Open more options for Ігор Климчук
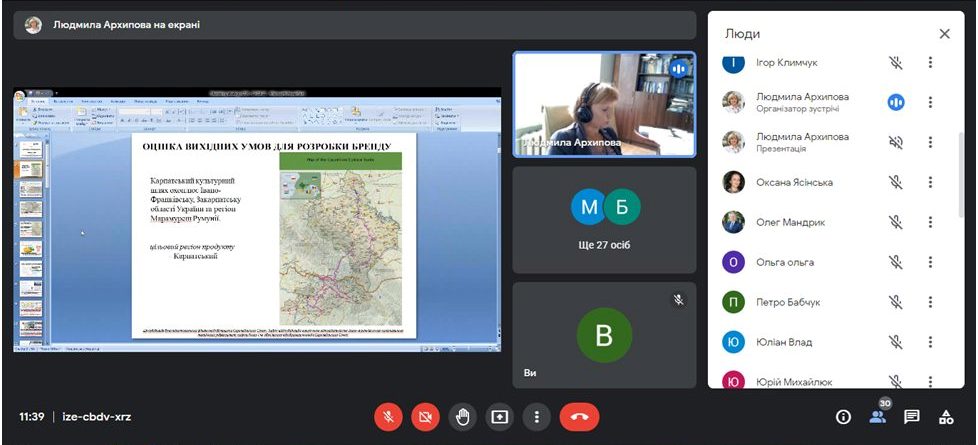This screenshot has height=445, width=978. (930, 63)
